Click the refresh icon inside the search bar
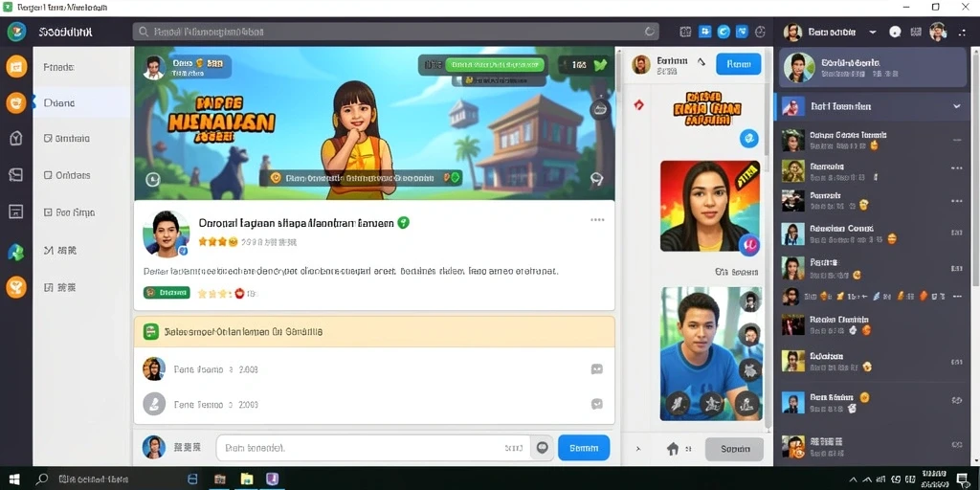The width and height of the screenshot is (980, 490). 650,32
